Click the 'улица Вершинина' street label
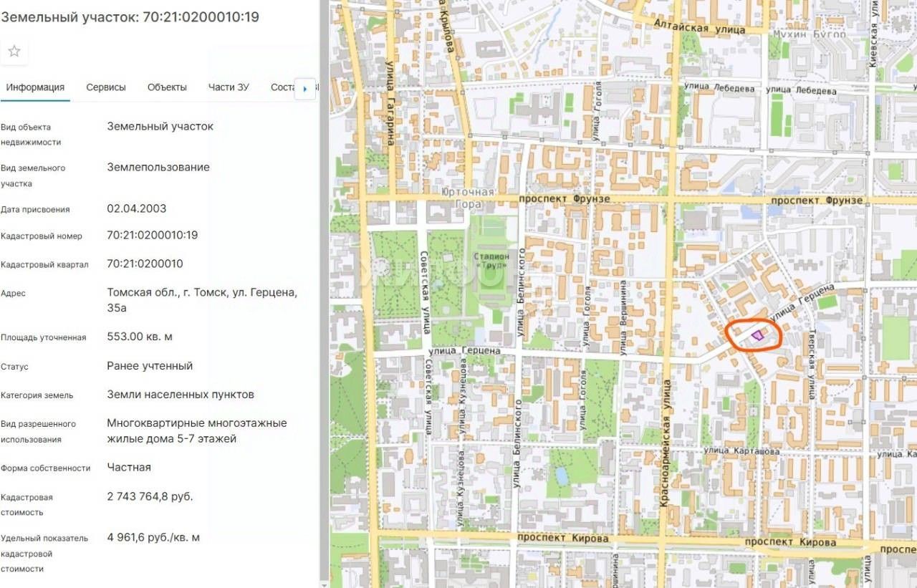This screenshot has width=917, height=588. point(623,317)
